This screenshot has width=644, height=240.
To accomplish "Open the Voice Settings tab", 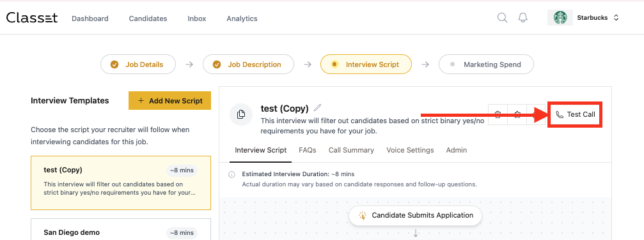I will (410, 150).
